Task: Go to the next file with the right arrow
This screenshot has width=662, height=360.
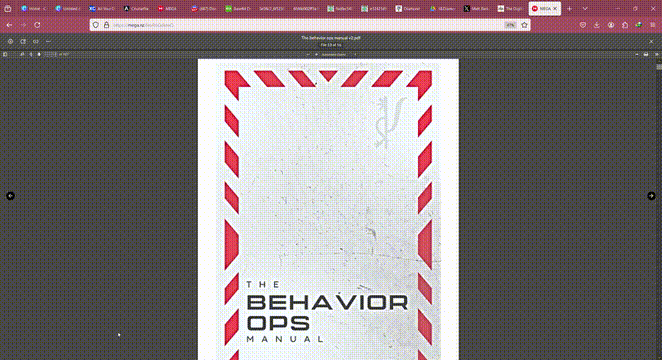Action: click(651, 196)
